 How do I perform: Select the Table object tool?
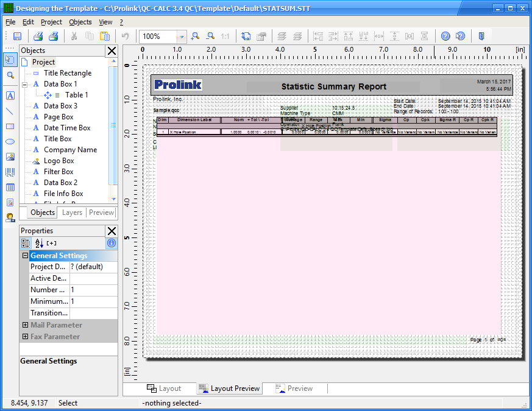click(x=10, y=187)
